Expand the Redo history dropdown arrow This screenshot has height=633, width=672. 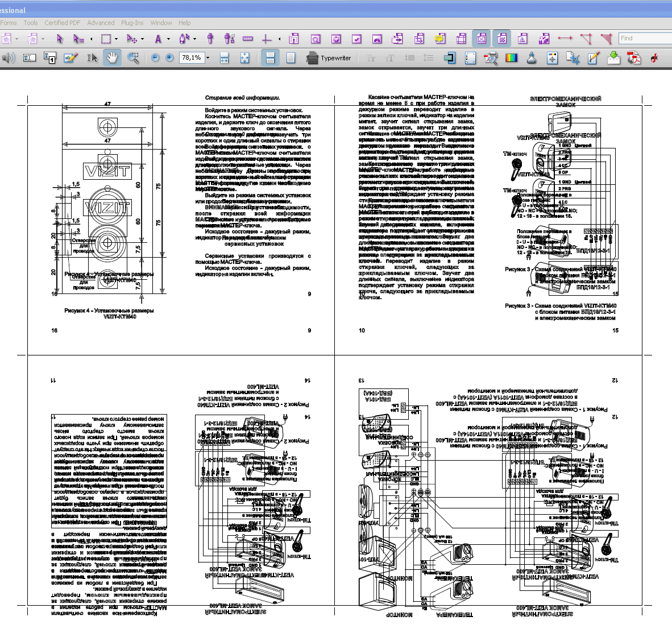click(43, 39)
